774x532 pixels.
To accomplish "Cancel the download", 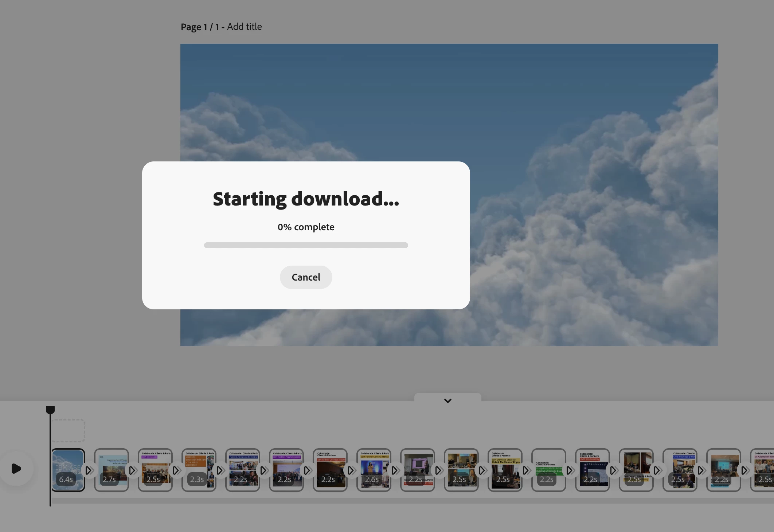I will (306, 277).
